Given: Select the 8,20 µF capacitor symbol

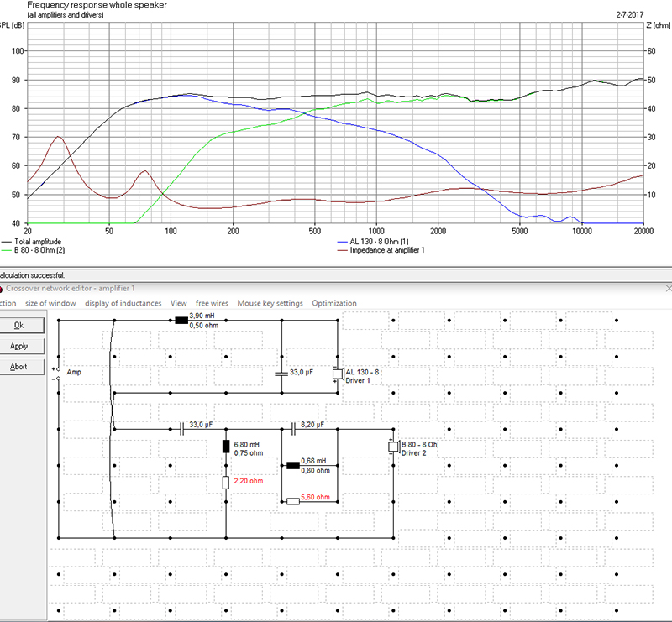Looking at the screenshot, I should pos(293,429).
